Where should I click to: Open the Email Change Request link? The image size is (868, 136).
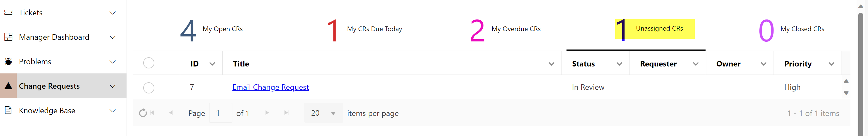[x=271, y=88]
